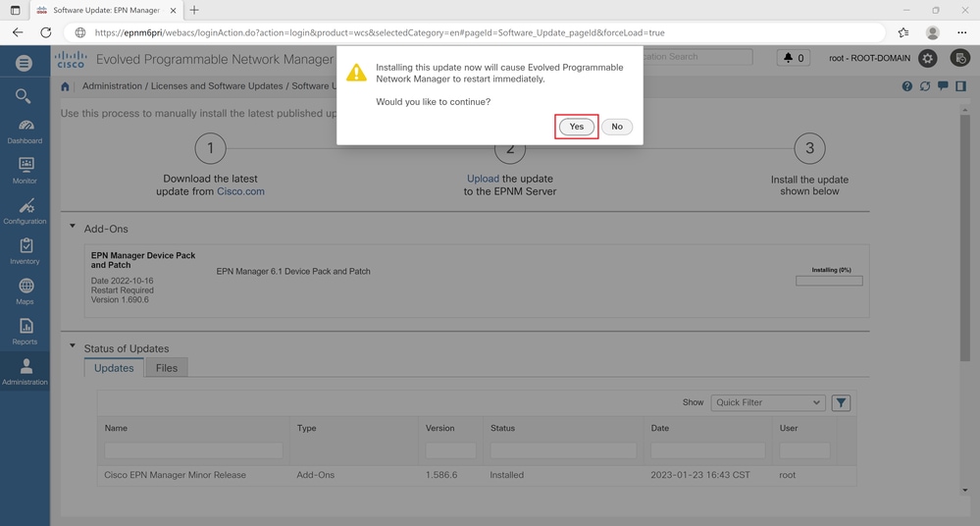Open the settings gear icon
The height and width of the screenshot is (526, 980).
point(927,58)
